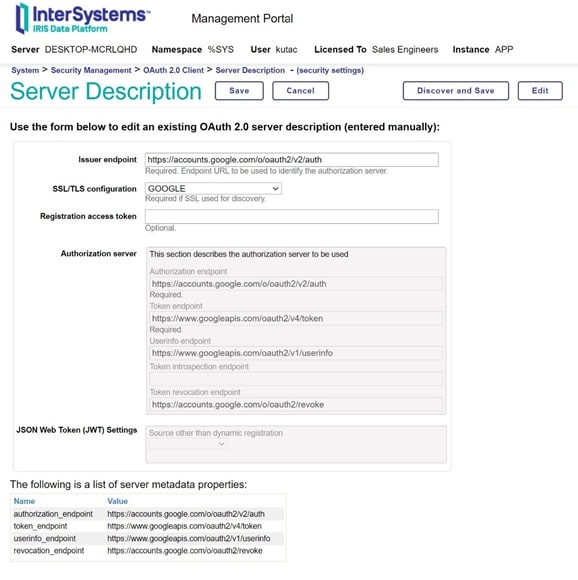Click the (security settings) text

pos(330,70)
